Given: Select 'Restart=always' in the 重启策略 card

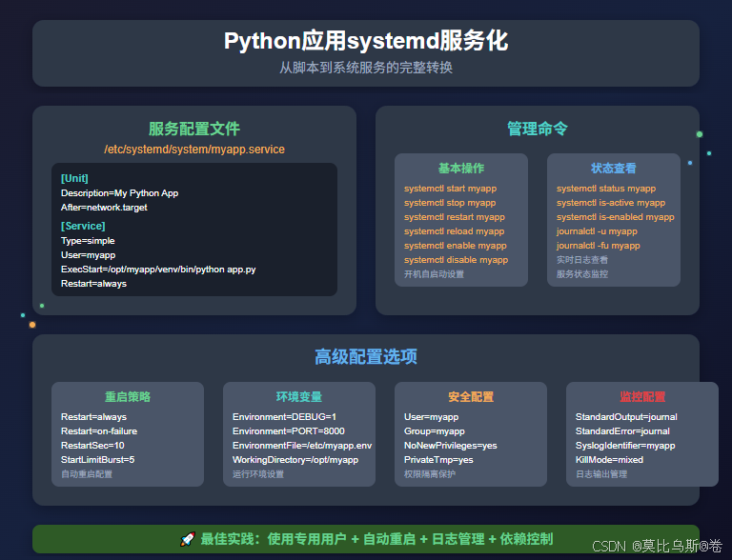Looking at the screenshot, I should click(93, 417).
